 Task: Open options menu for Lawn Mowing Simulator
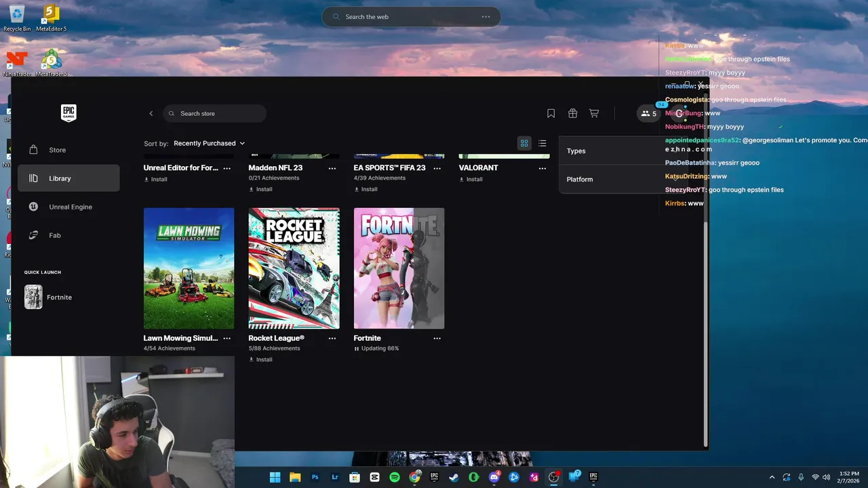coord(227,338)
